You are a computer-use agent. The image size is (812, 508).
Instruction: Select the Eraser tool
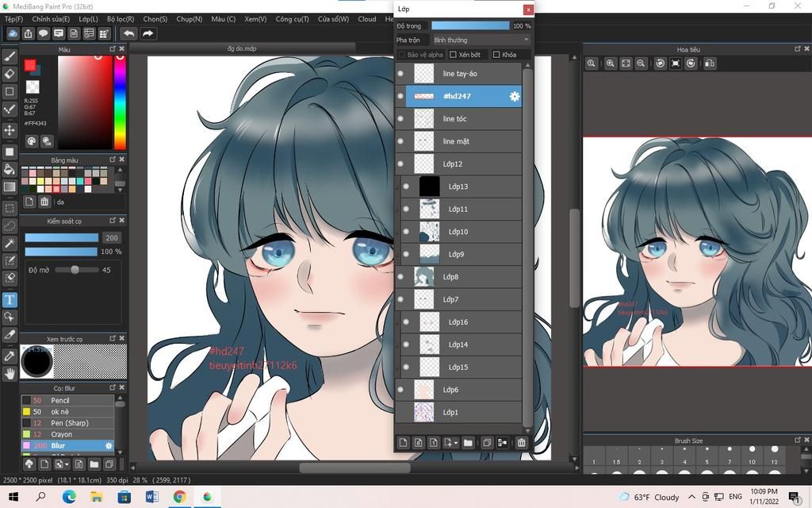coord(10,74)
